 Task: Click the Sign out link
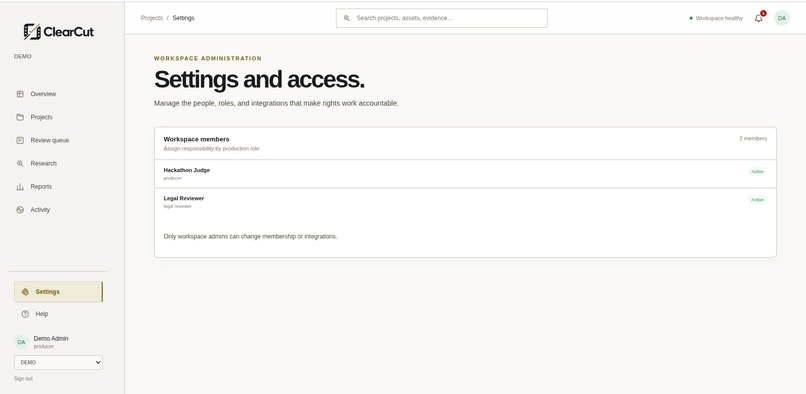click(x=23, y=379)
